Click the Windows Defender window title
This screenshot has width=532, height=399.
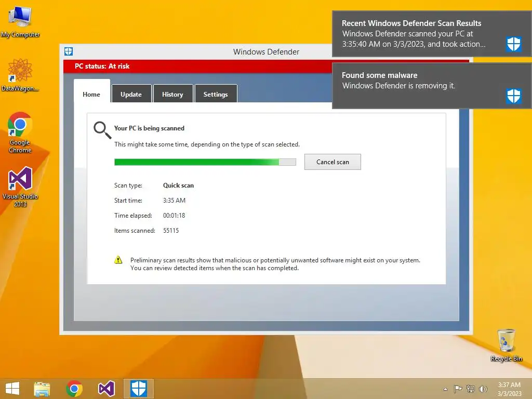267,52
